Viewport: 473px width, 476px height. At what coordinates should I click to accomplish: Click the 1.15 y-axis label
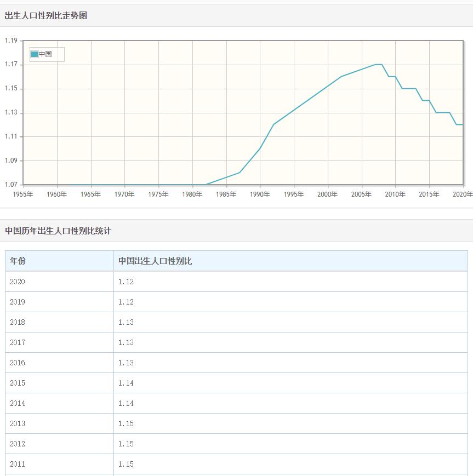(x=11, y=88)
